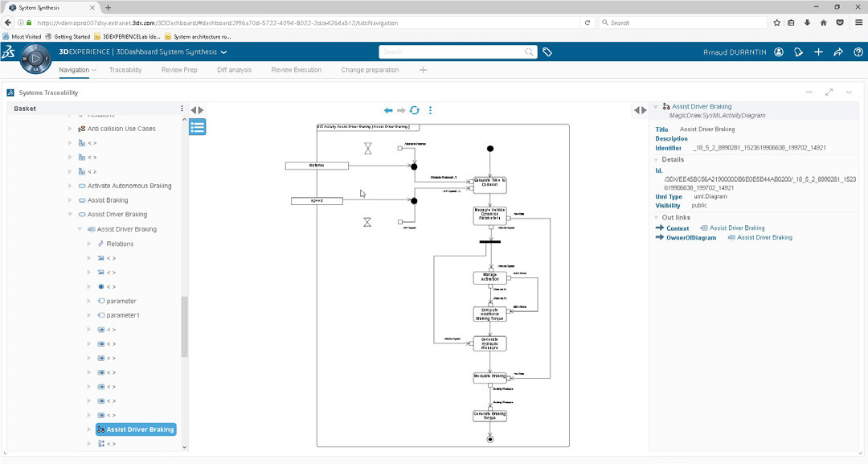This screenshot has height=464, width=868.
Task: Click the blue list view icon
Action: click(x=198, y=126)
